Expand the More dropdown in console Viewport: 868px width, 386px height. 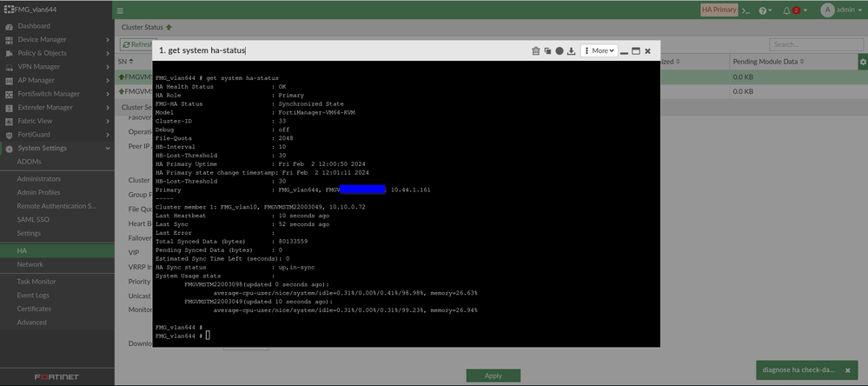coord(600,50)
